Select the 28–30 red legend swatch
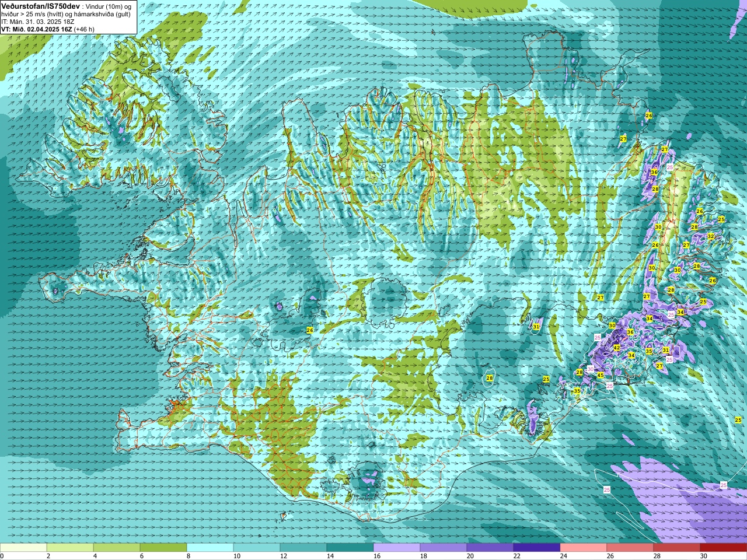The width and height of the screenshot is (747, 560). [x=677, y=548]
